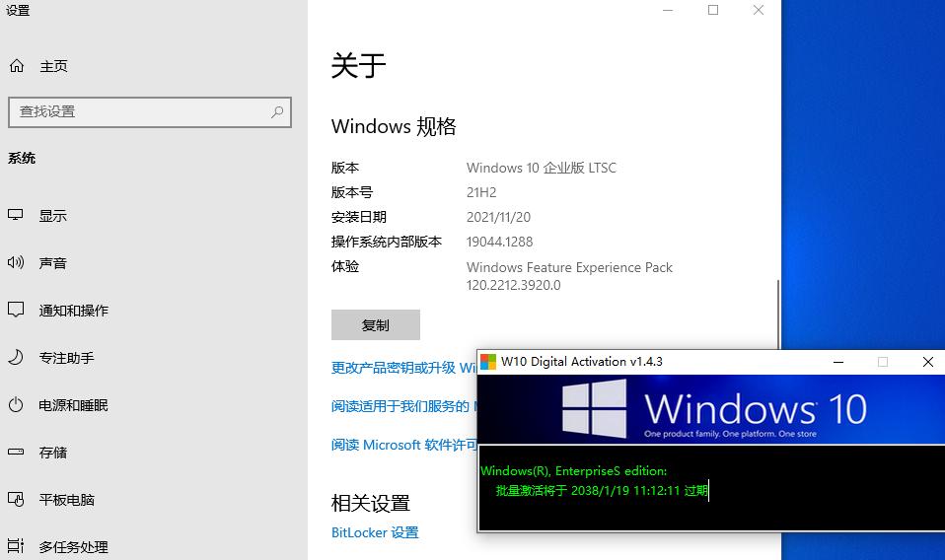The height and width of the screenshot is (560, 945).
Task: Click the notification bubble icon for 通知和操作
Action: click(x=16, y=311)
